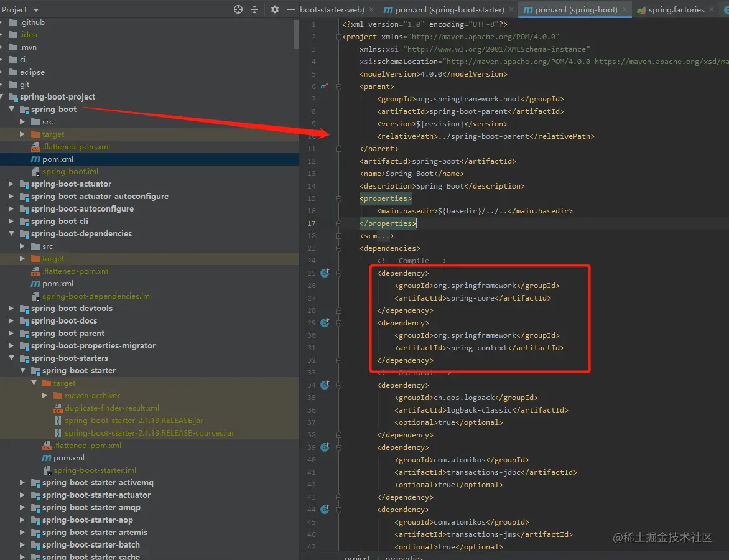
Task: Click line number 17 in gutter
Action: click(312, 224)
